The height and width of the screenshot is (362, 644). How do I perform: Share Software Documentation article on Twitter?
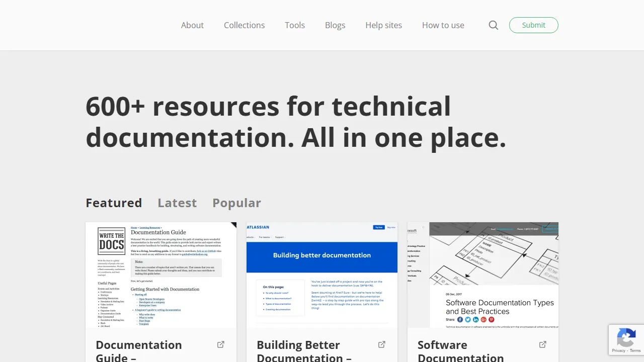pyautogui.click(x=467, y=319)
